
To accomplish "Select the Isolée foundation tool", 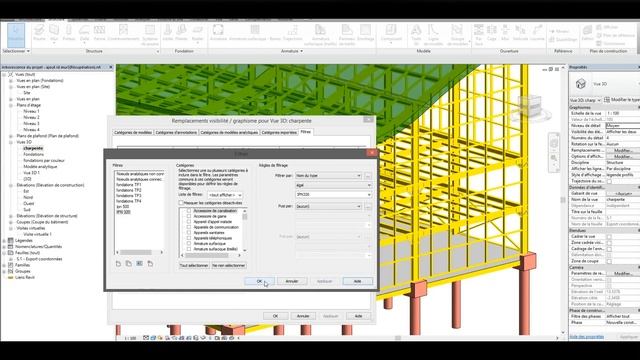I will [167, 33].
